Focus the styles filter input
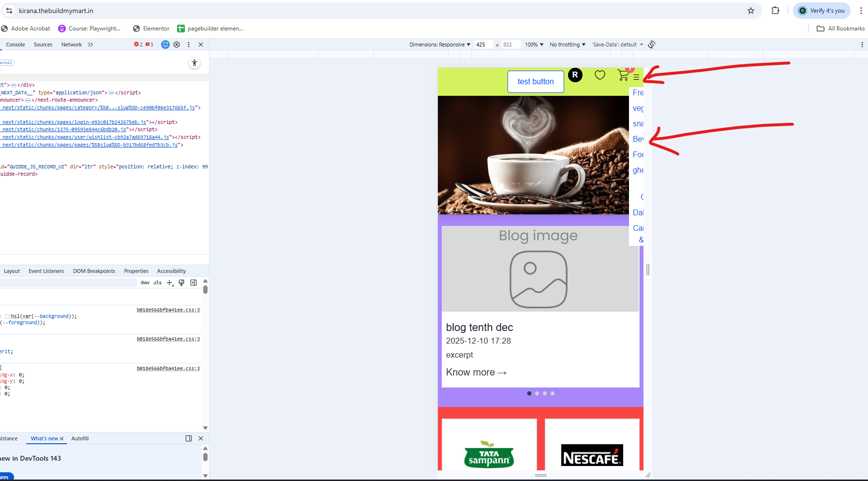 69,283
